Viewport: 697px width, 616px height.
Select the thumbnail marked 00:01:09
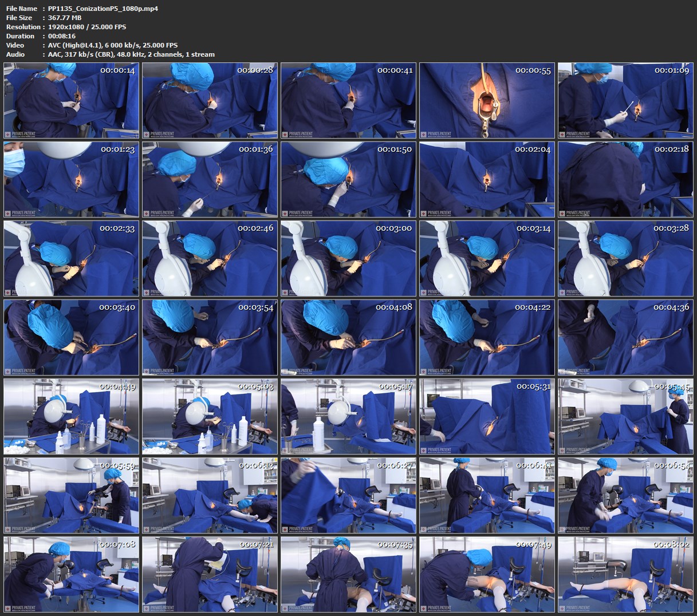coord(625,100)
